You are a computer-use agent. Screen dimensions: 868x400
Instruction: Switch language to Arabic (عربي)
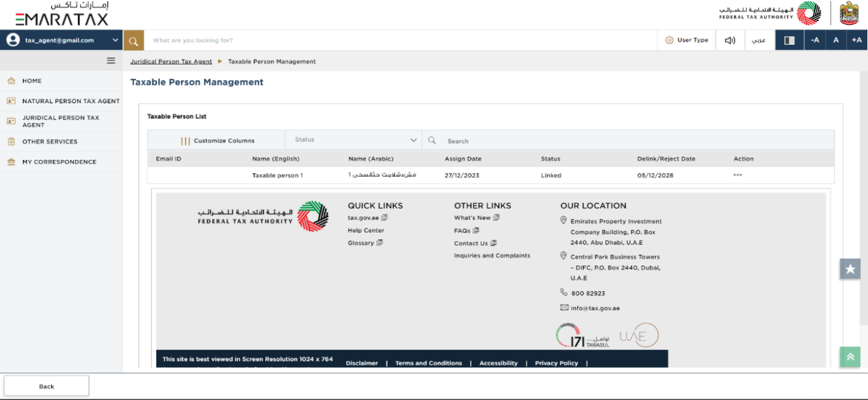coord(759,40)
